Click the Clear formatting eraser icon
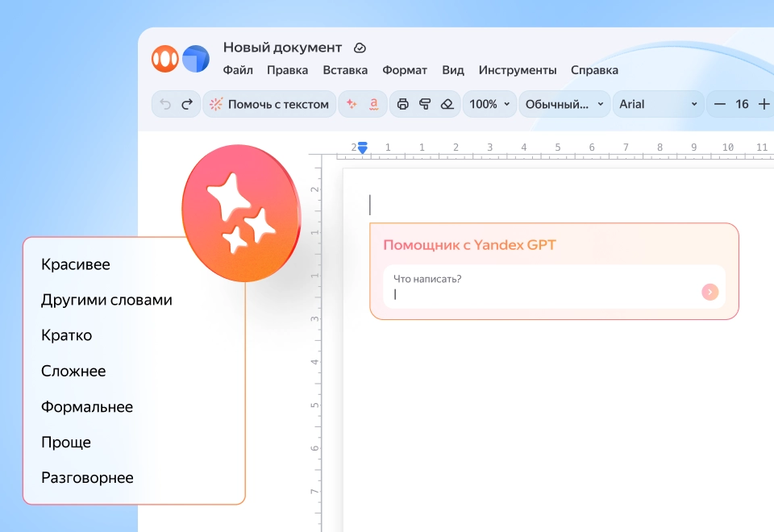This screenshot has width=774, height=532. (x=449, y=104)
